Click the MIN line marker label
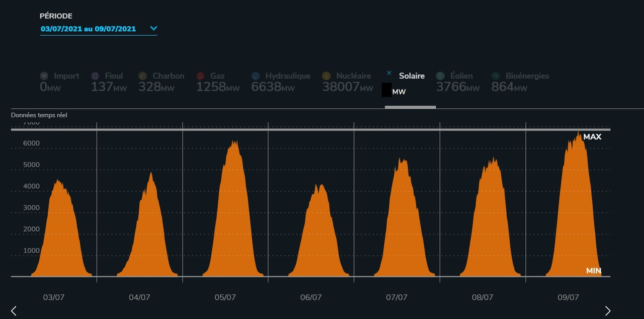This screenshot has height=319, width=644. pos(594,271)
